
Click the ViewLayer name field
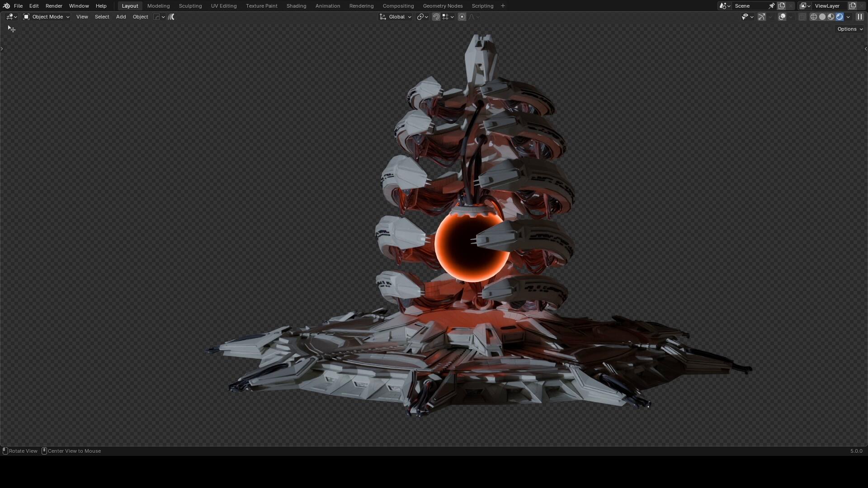coord(828,6)
